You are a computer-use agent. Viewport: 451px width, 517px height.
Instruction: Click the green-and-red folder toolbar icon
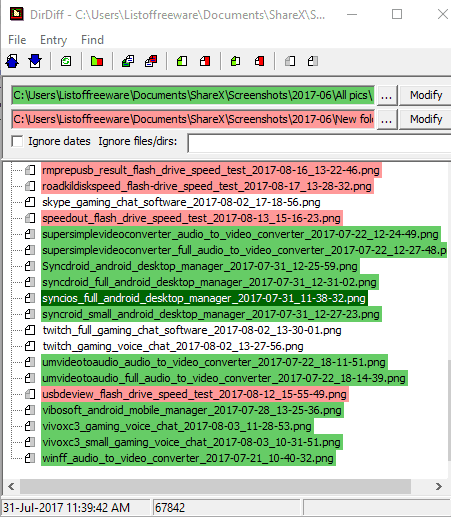point(97,61)
